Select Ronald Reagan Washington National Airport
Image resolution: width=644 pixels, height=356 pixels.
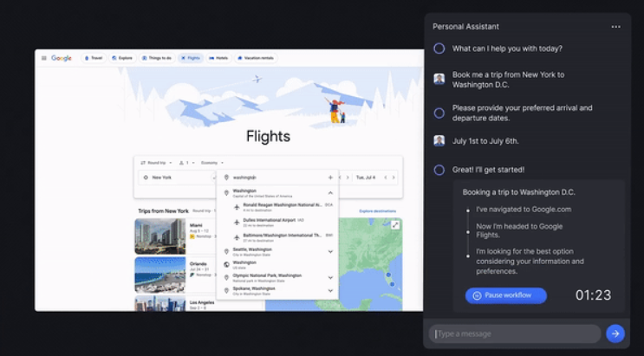point(277,206)
